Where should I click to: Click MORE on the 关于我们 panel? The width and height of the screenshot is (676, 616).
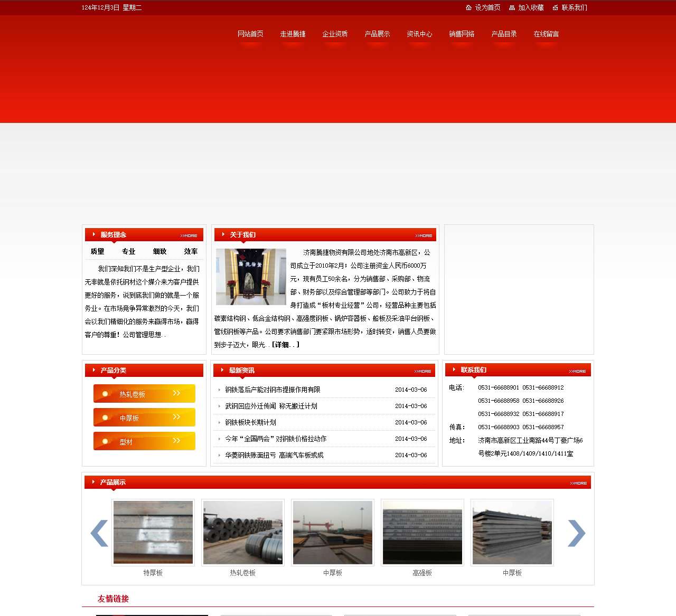coord(423,235)
